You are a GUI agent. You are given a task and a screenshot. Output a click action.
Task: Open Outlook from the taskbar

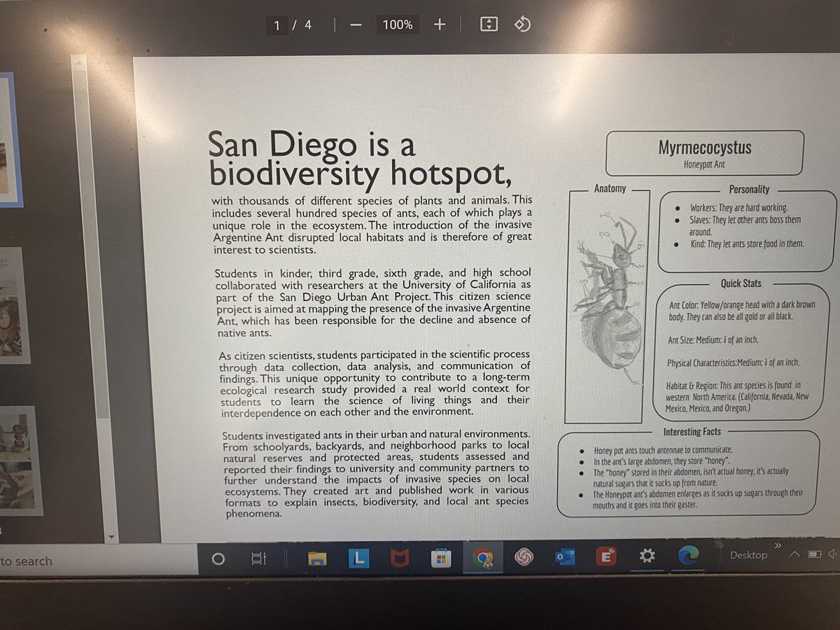tap(564, 557)
